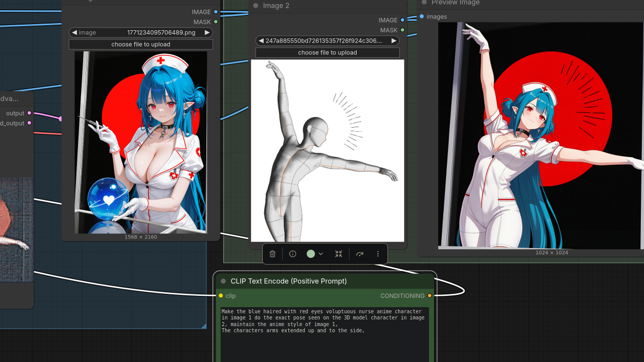This screenshot has height=362, width=644.
Task: Click the CLIP Text Encode (Positive Prompt) title
Action: (x=288, y=281)
